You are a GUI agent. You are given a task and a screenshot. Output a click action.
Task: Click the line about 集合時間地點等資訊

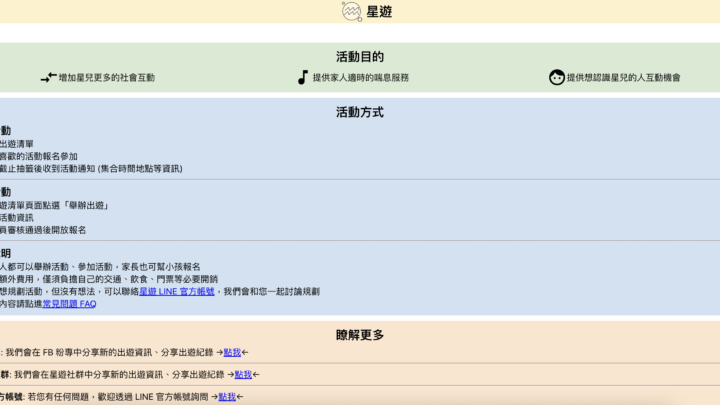point(91,169)
